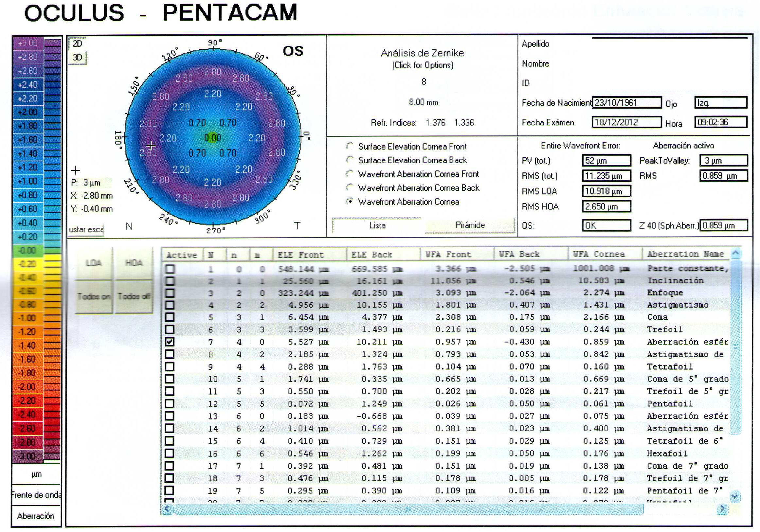Select Wavefront Aberration Cornea radio button

point(350,202)
